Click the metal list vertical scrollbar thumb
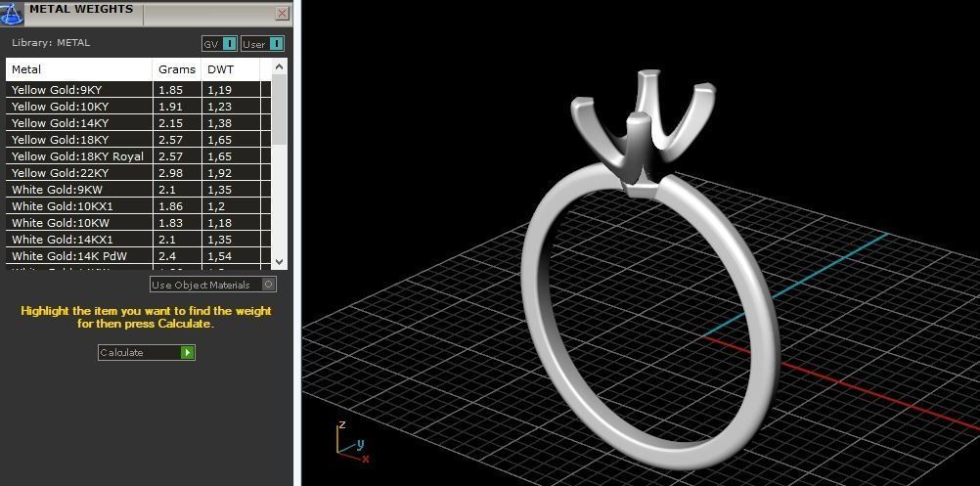 point(280,110)
